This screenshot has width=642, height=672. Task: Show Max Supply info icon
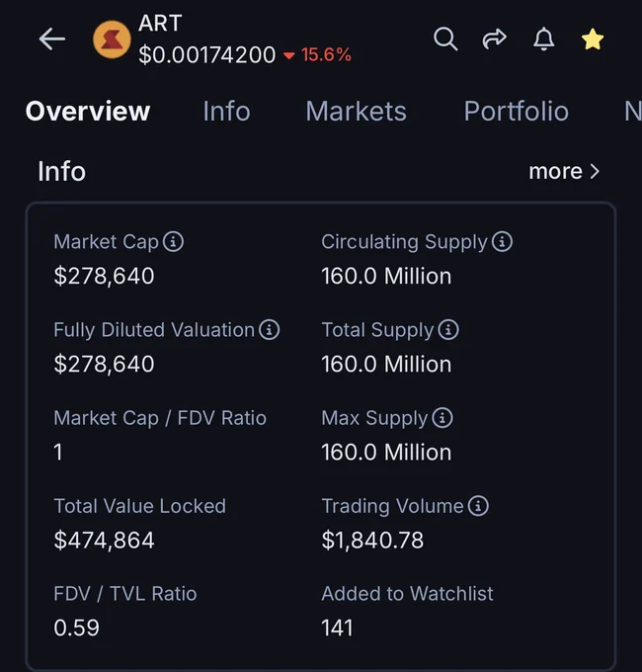[x=442, y=418]
